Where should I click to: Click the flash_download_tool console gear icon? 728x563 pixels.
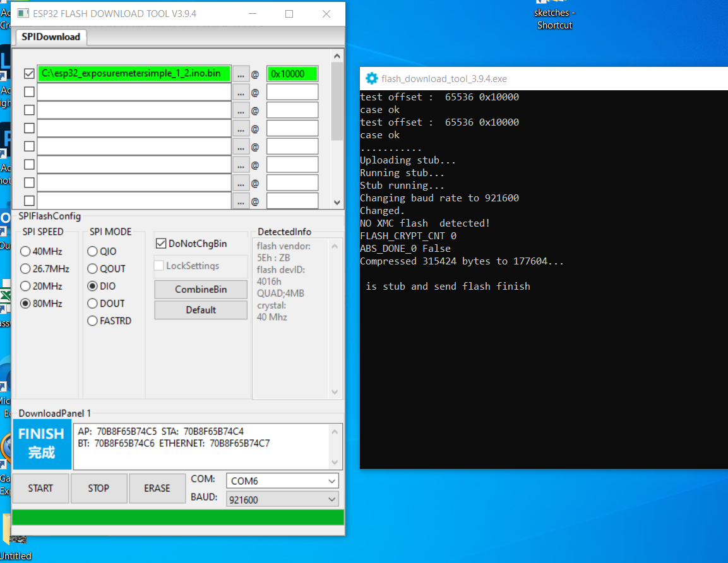(372, 79)
